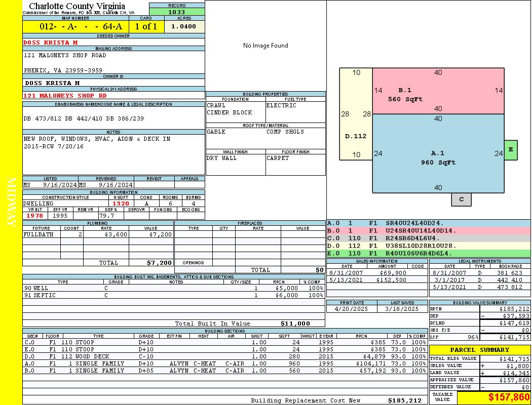The image size is (532, 405).
Task: Click RCLND value $147,619
Action: pyautogui.click(x=514, y=323)
